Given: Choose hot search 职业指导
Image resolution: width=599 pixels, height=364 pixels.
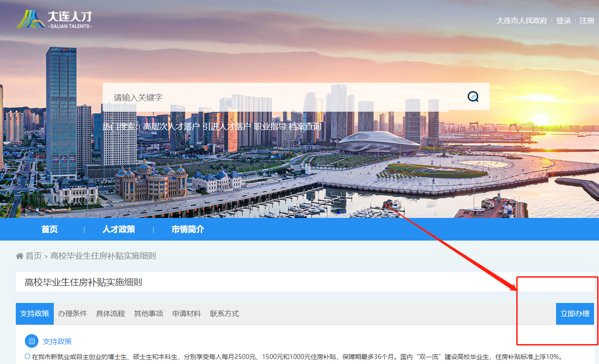Looking at the screenshot, I should point(270,127).
